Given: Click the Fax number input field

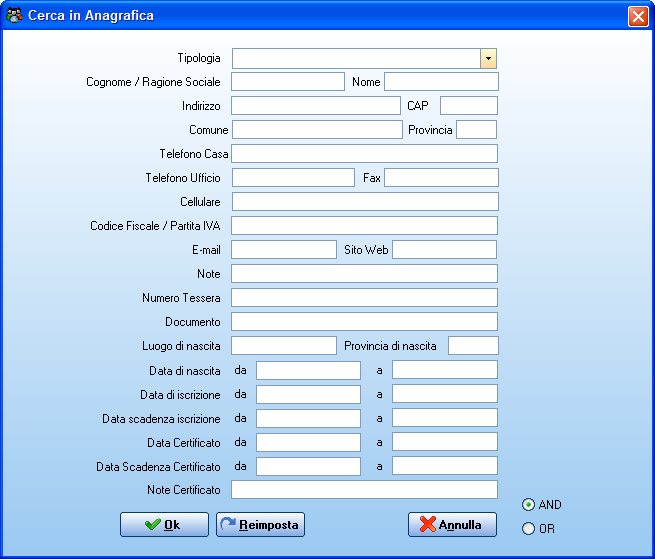Looking at the screenshot, I should (x=441, y=178).
